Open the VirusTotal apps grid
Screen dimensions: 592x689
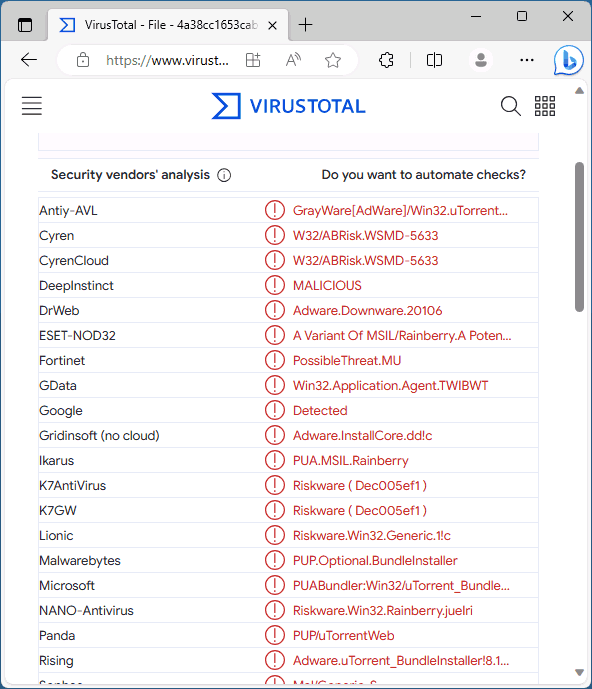[x=545, y=106]
